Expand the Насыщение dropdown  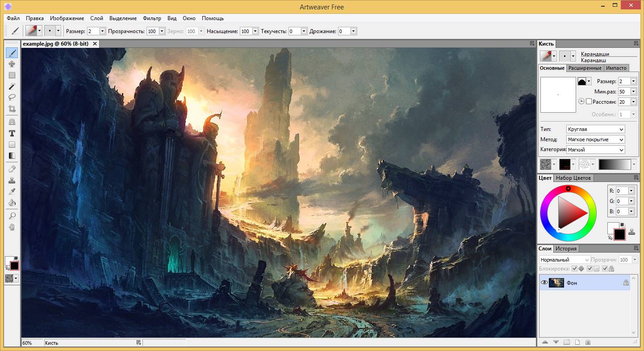(255, 31)
